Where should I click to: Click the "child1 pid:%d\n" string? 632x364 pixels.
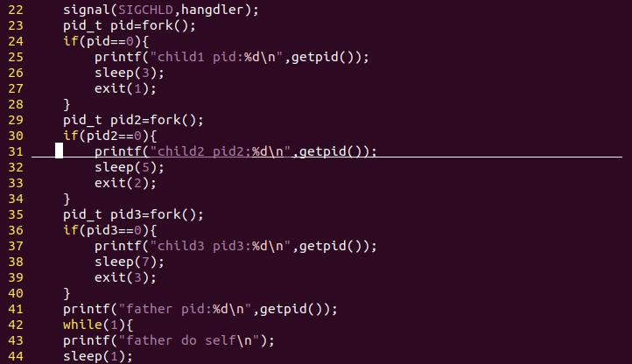tap(213, 57)
